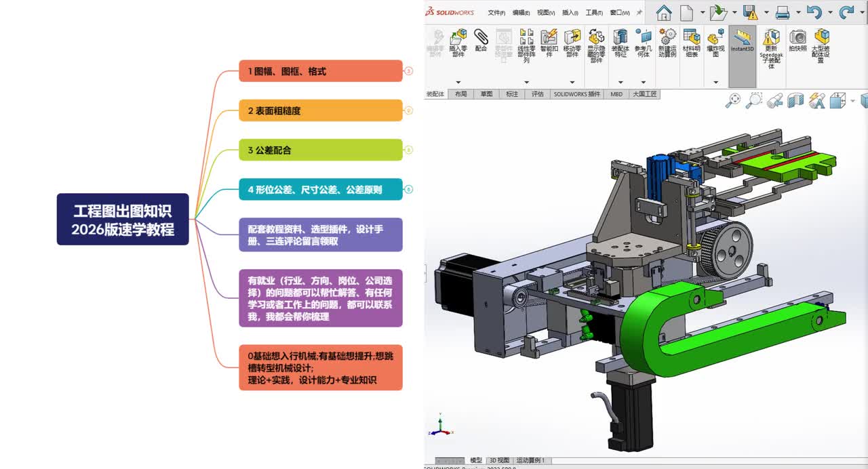Create a new document with the blank page icon
868x469 pixels.
click(687, 12)
